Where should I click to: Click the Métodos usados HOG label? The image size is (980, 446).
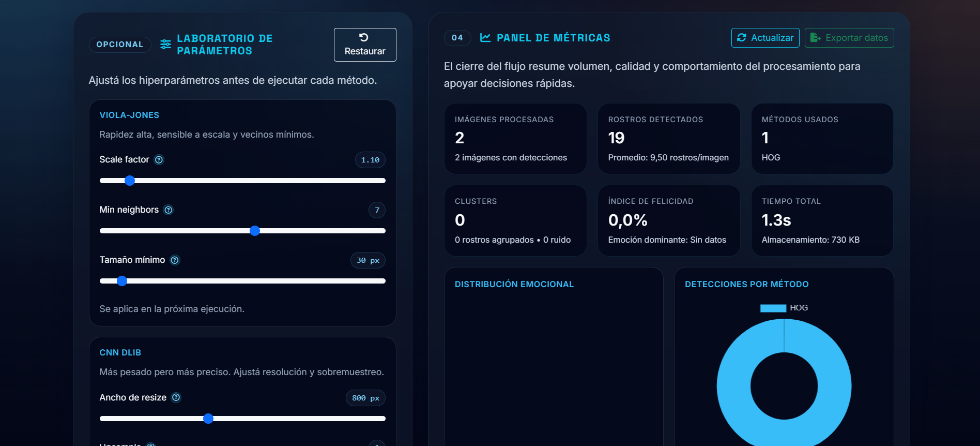(771, 158)
